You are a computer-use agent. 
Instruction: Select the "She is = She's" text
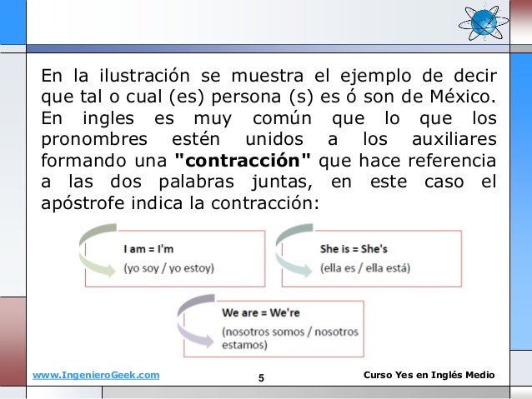354,249
